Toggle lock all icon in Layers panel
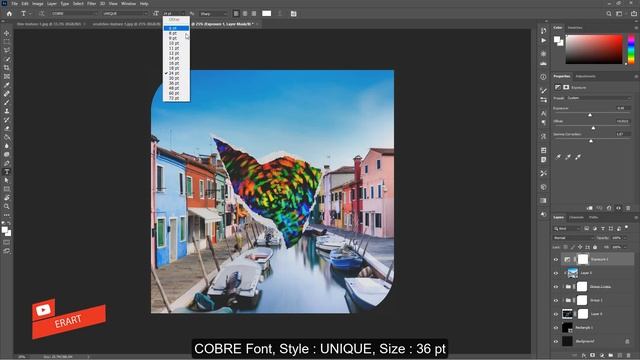The height and width of the screenshot is (360, 640). coord(595,247)
